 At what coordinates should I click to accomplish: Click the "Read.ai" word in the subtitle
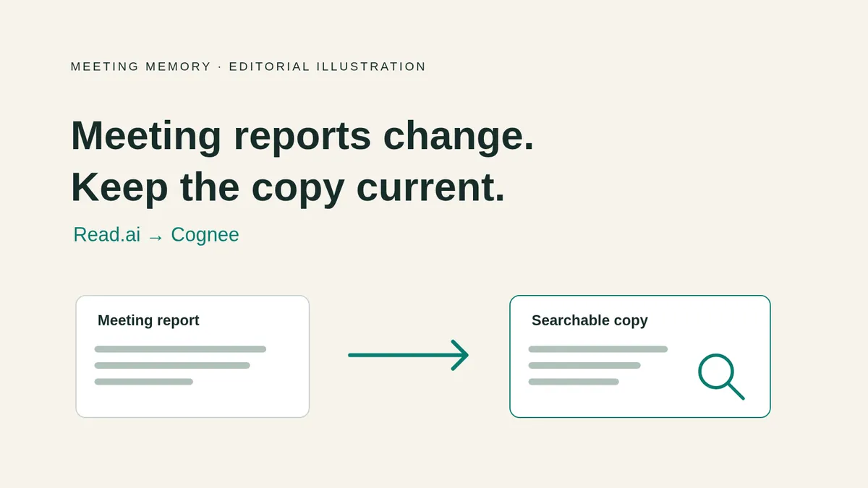coord(107,235)
